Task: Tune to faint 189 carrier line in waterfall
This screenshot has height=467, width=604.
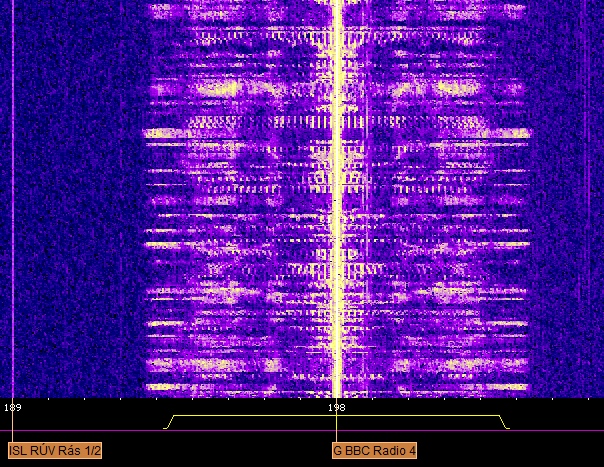Action: [x=12, y=200]
